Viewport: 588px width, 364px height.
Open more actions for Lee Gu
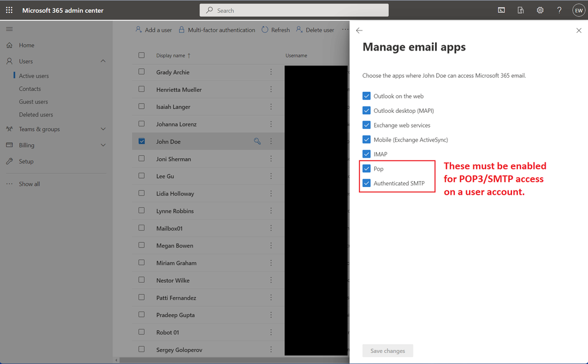pos(271,176)
